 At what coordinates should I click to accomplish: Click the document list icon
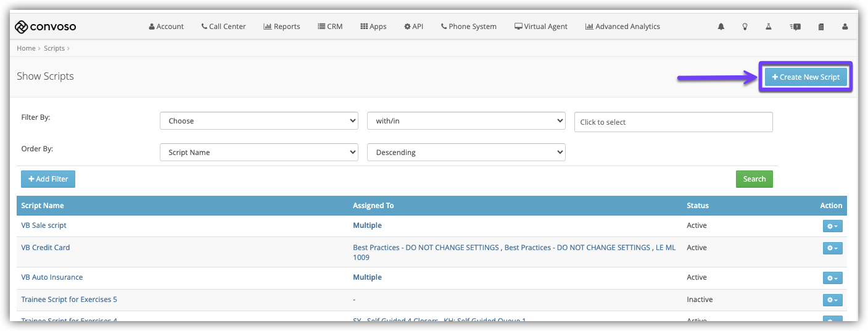821,27
